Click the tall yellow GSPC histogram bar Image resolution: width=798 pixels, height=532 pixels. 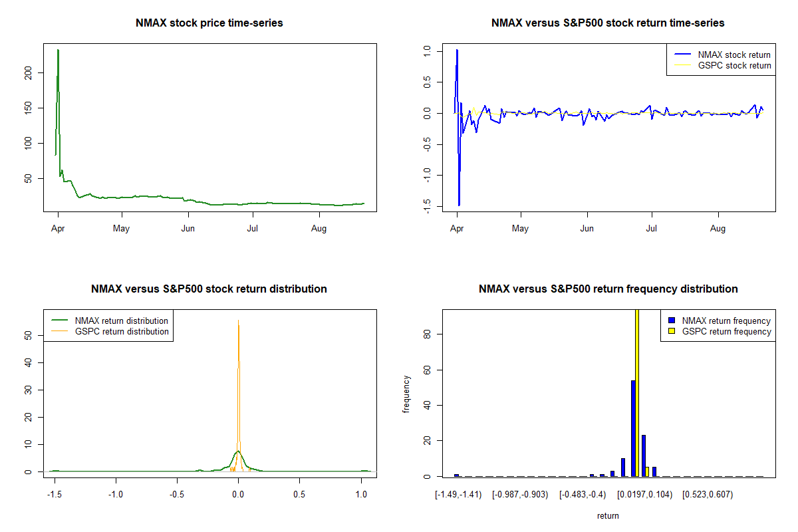click(x=636, y=392)
